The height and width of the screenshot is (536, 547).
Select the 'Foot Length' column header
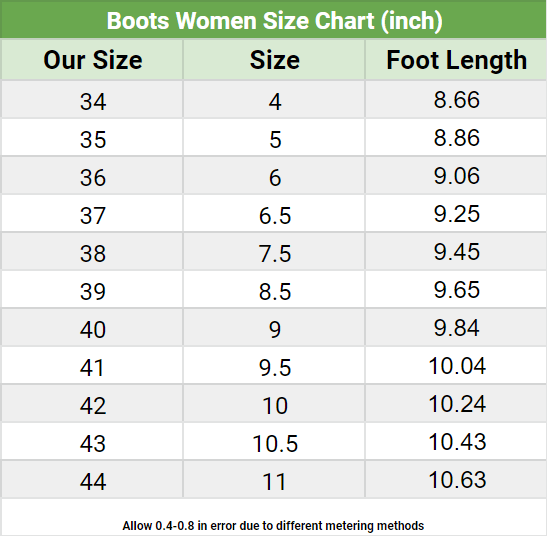point(456,60)
